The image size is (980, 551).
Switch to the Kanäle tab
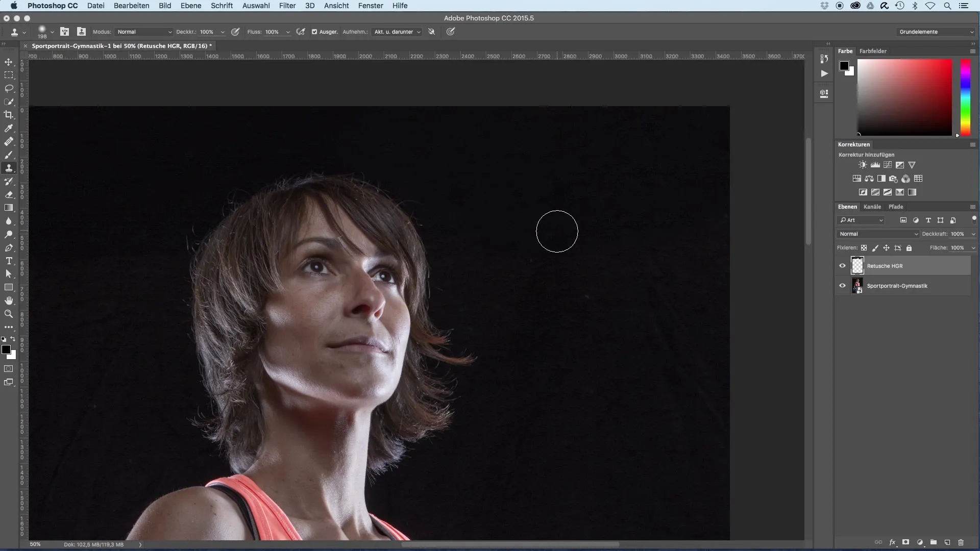pos(872,207)
